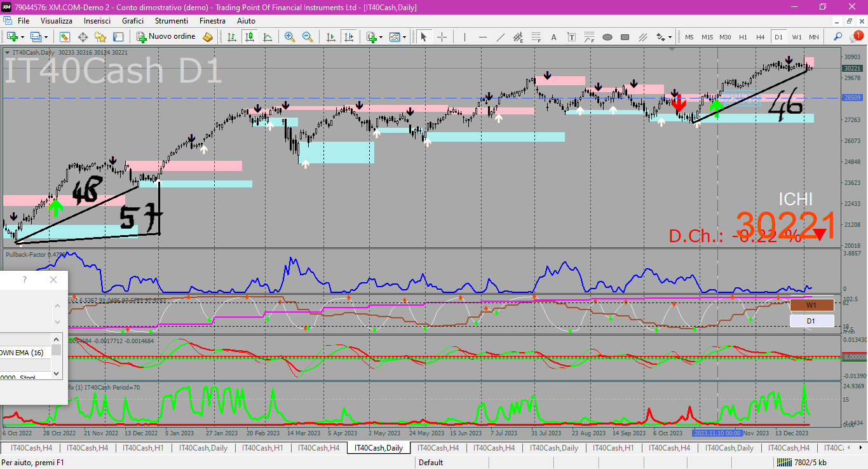Expand the Arrows tool dropdown arrow

[x=670, y=37]
